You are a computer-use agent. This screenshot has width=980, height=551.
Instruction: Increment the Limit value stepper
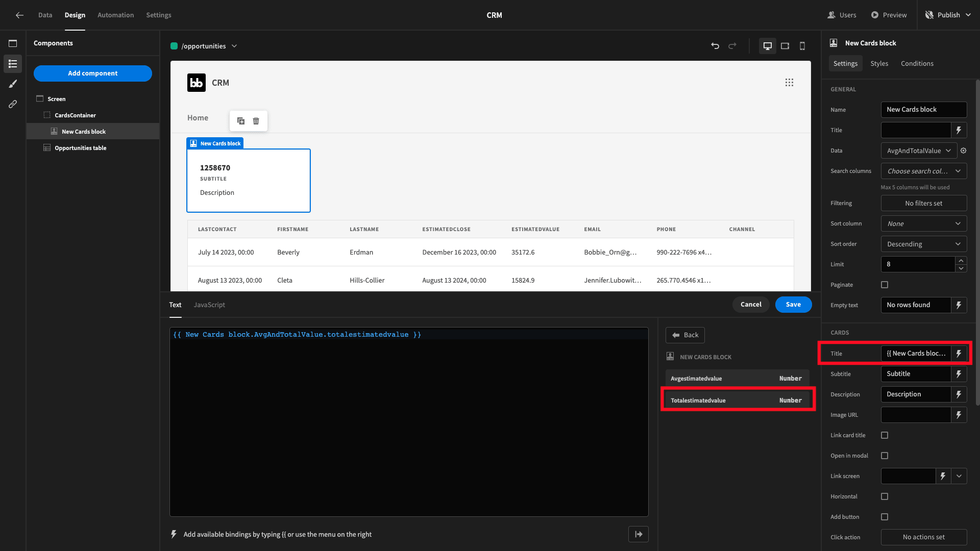pos(961,261)
